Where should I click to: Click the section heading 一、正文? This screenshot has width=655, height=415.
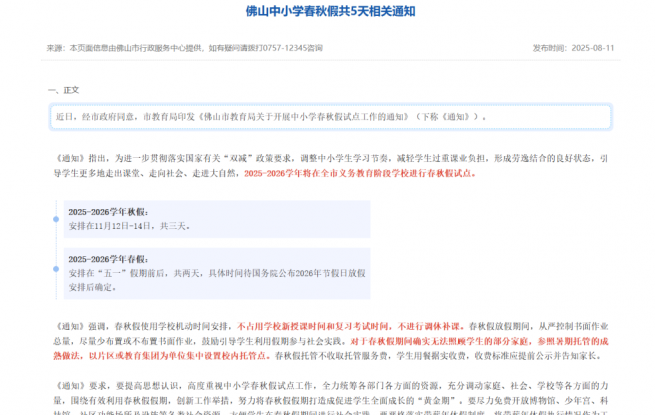pyautogui.click(x=63, y=90)
